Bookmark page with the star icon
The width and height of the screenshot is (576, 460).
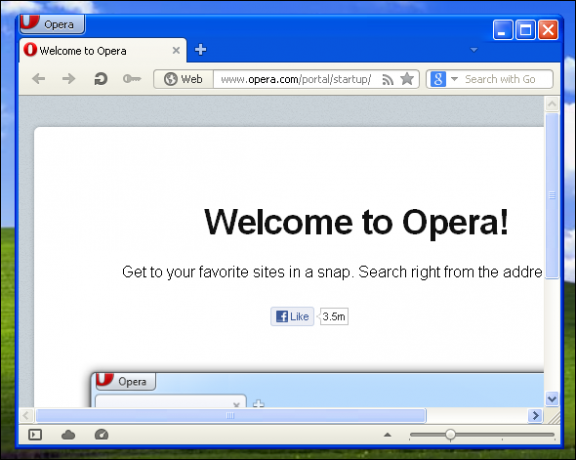click(x=407, y=79)
